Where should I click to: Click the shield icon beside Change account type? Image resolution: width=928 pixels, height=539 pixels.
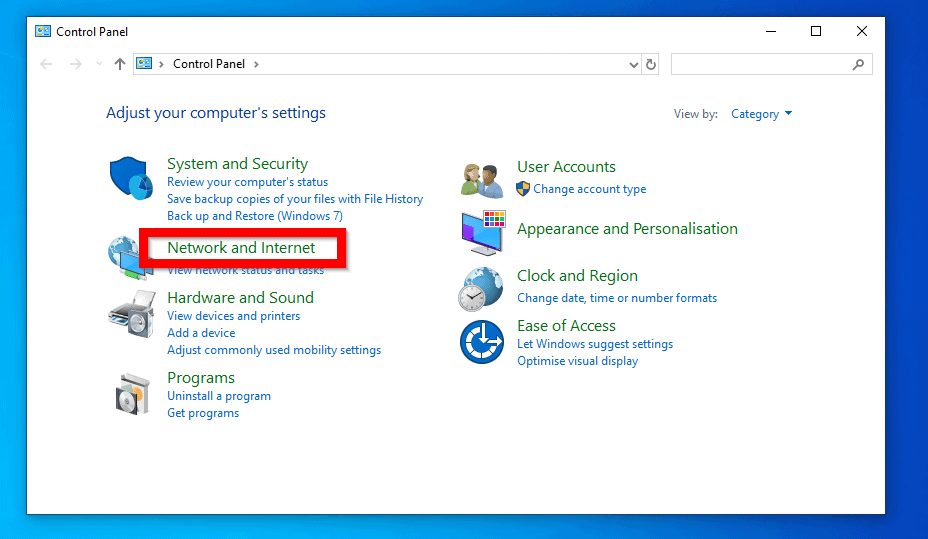523,189
